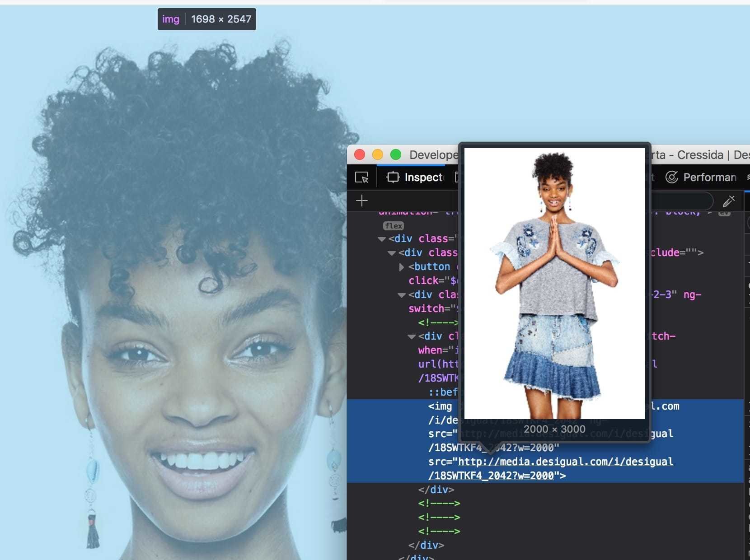Select the first comment node after </div>
Image resolution: width=750 pixels, height=560 pixels.
(x=439, y=503)
